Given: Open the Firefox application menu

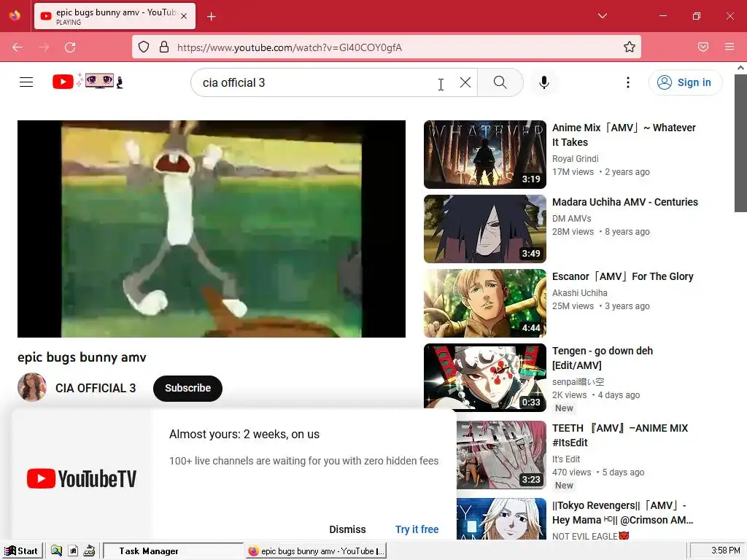Looking at the screenshot, I should (729, 47).
